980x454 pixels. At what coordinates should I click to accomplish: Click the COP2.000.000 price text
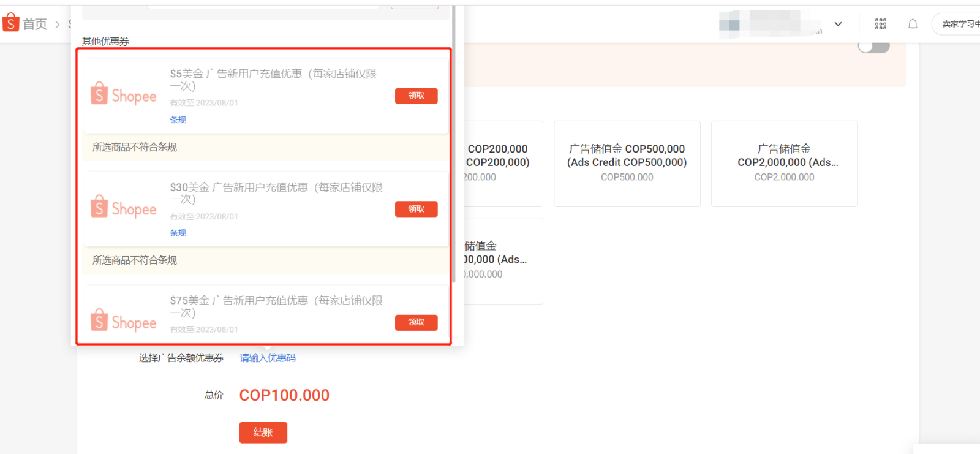(785, 177)
